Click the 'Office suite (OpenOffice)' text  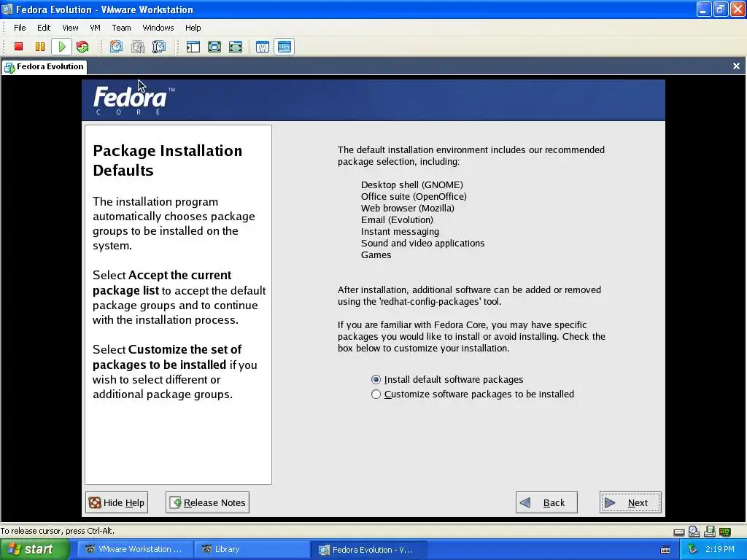(414, 196)
